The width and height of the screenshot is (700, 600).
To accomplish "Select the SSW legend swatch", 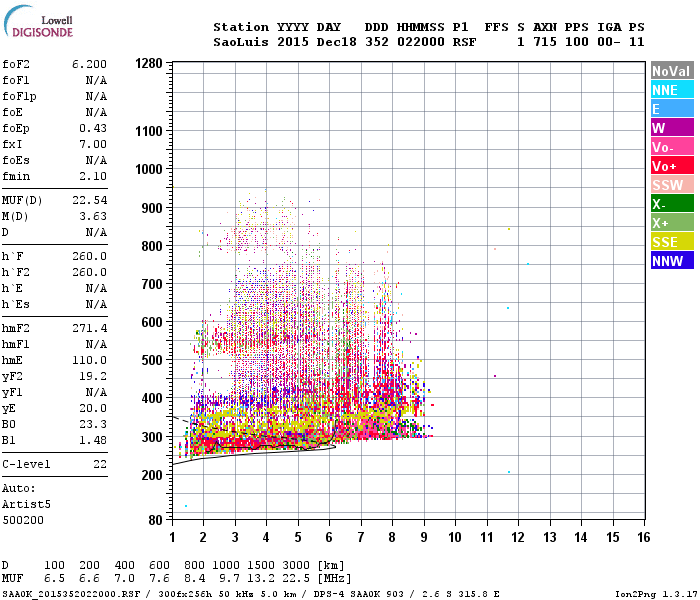I will (672, 185).
